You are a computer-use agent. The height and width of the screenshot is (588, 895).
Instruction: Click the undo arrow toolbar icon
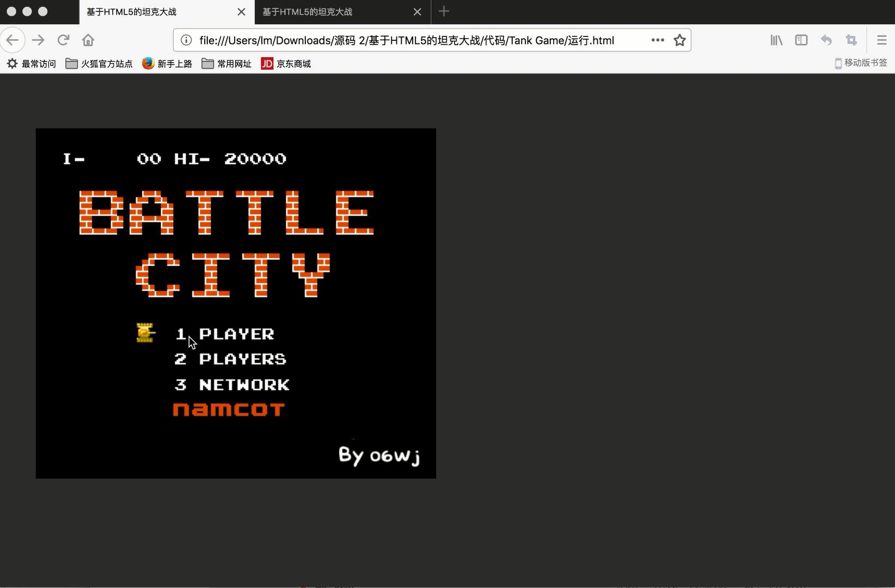826,40
